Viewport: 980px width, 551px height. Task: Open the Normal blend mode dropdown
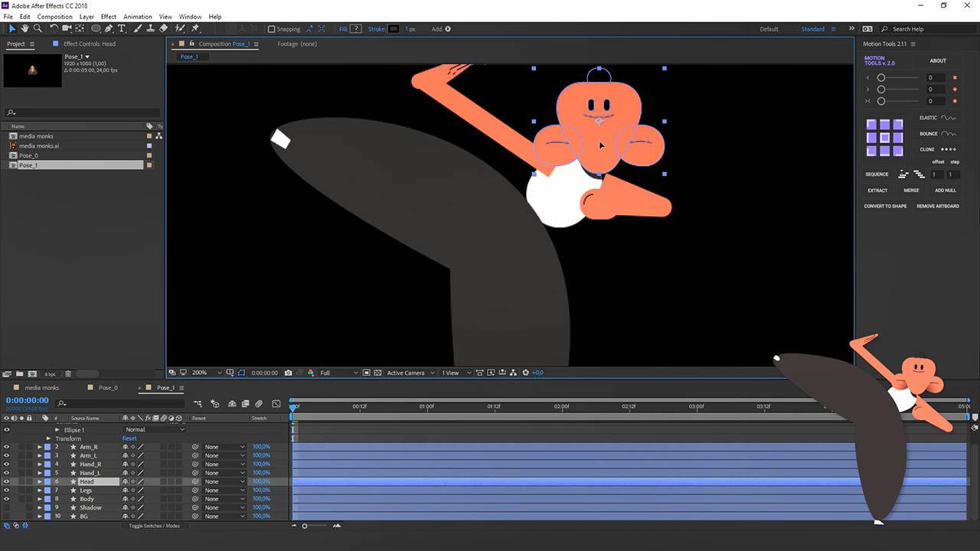pos(155,429)
